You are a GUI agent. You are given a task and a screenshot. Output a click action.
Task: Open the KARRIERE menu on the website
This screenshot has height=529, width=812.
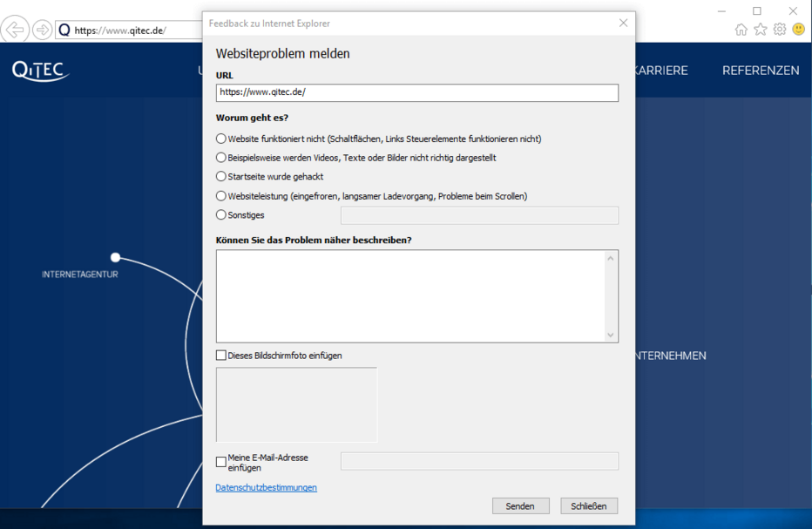(661, 71)
